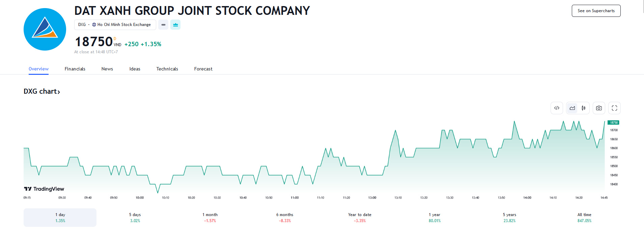Image resolution: width=644 pixels, height=241 pixels.
Task: Switch chart to area style
Action: coord(572,108)
